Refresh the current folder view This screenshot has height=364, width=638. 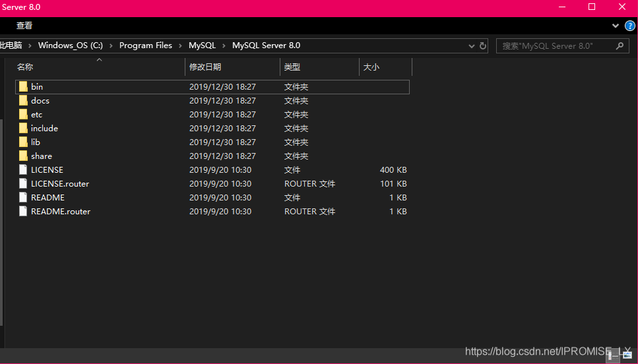(x=483, y=46)
